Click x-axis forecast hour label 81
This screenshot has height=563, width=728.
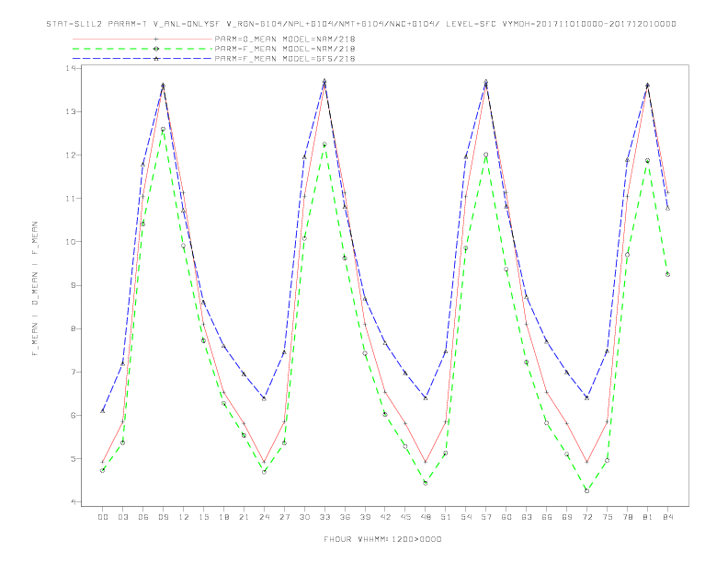(648, 517)
